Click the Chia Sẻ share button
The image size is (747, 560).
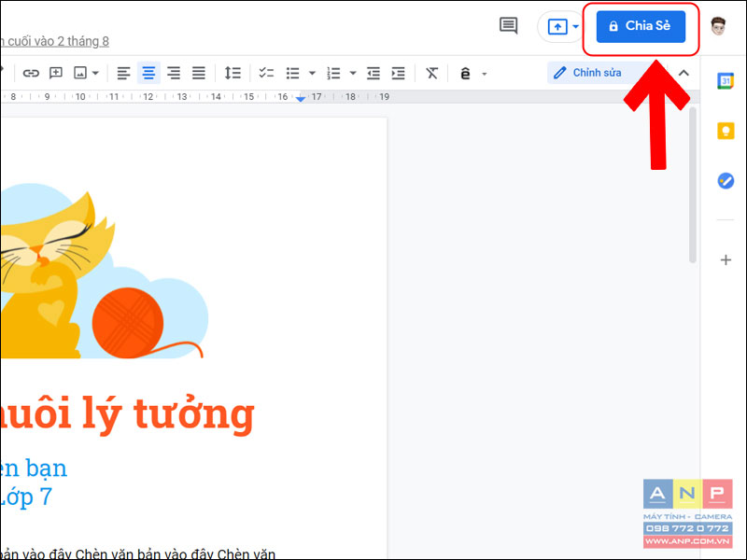pyautogui.click(x=641, y=26)
